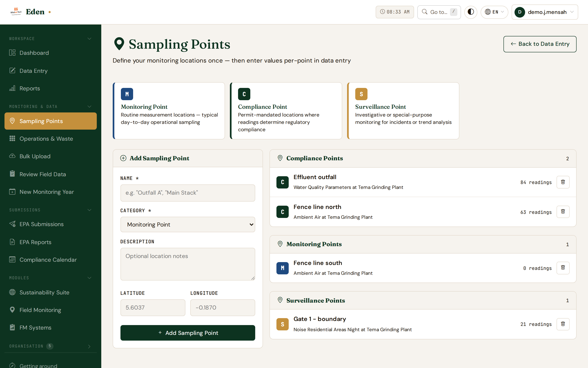Click Back to Data Entry button
The width and height of the screenshot is (588, 368).
tap(540, 44)
